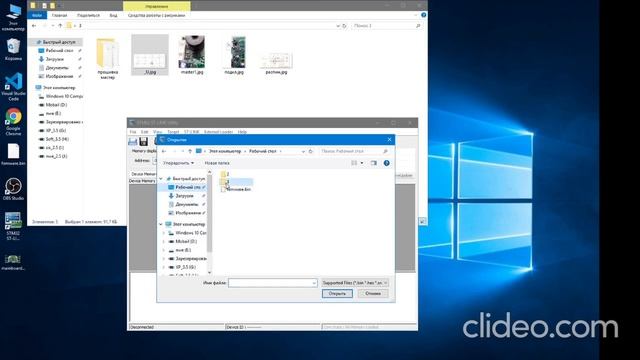Open the view options dropdown arrow in dialog

pyautogui.click(x=362, y=163)
